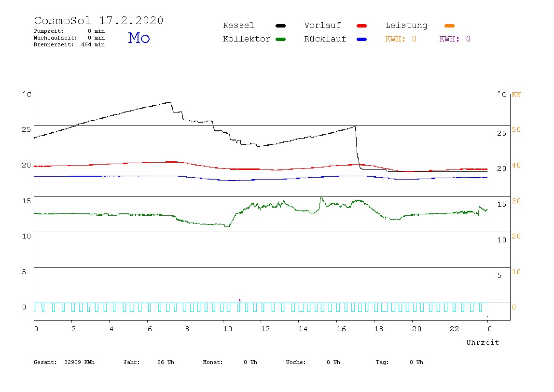Click the purple spike near hour 11
Image resolution: width=554 pixels, height=392 pixels.
click(x=239, y=301)
